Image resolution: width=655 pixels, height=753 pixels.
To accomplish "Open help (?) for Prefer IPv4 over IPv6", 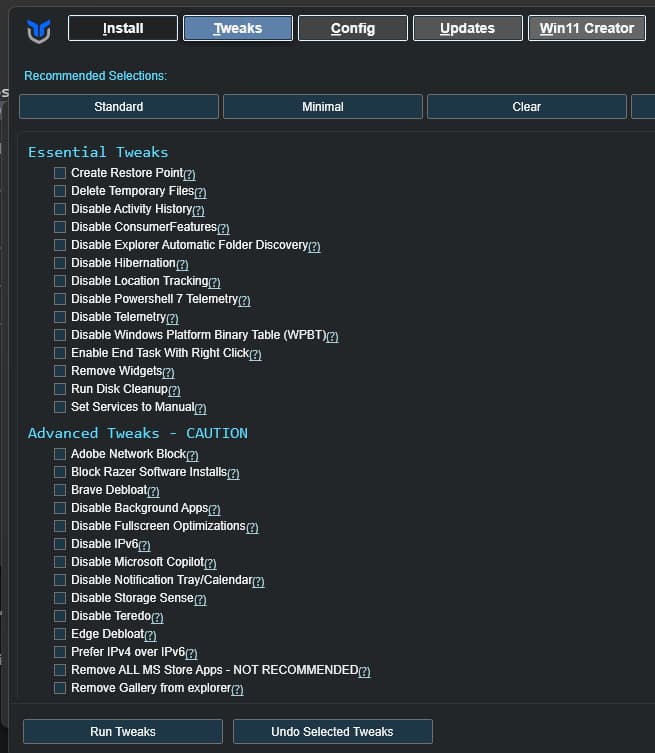I will click(x=191, y=653).
